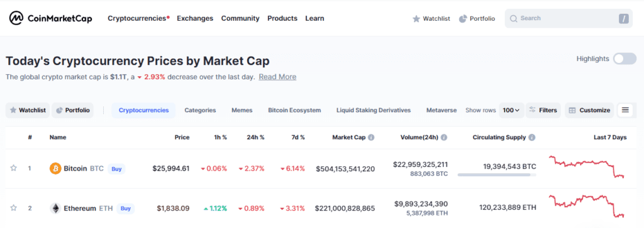Click Bitcoin price $25,994.61
Image resolution: width=644 pixels, height=228 pixels.
tap(171, 168)
